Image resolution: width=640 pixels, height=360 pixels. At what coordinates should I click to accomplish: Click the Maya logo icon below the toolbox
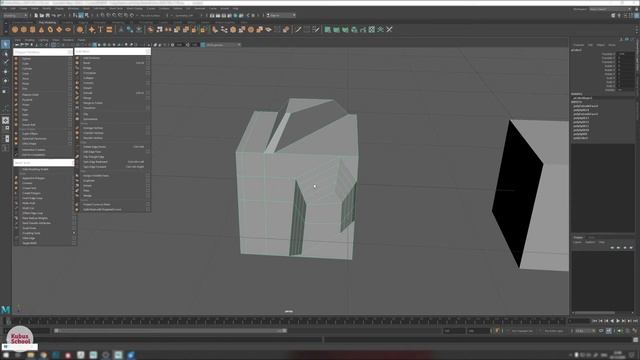point(5,309)
